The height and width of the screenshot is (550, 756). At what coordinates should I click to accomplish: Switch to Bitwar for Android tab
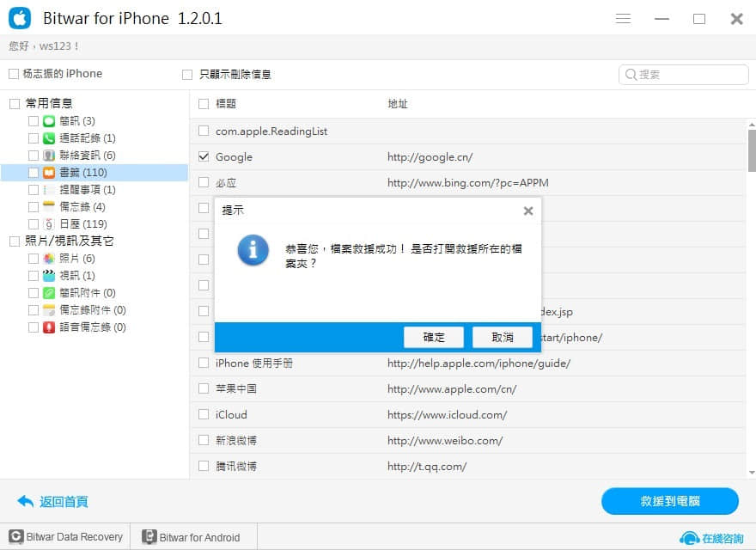tap(191, 537)
